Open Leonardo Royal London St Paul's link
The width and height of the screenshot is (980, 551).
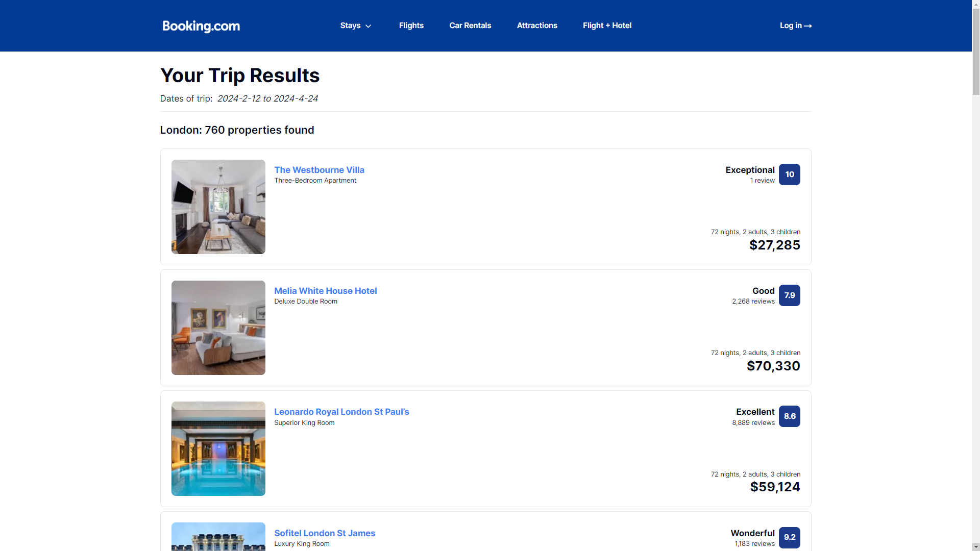pyautogui.click(x=341, y=412)
